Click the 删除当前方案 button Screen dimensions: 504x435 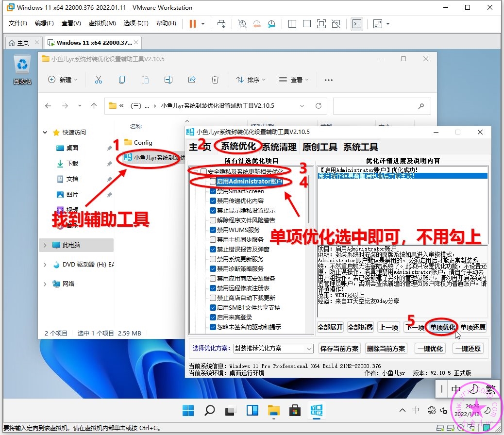tap(386, 349)
